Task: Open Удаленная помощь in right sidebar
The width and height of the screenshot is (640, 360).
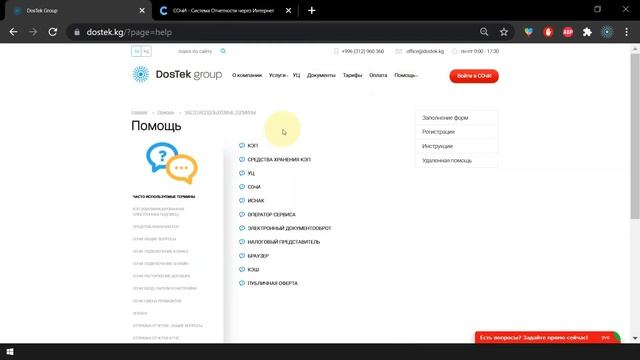Action: (457, 160)
